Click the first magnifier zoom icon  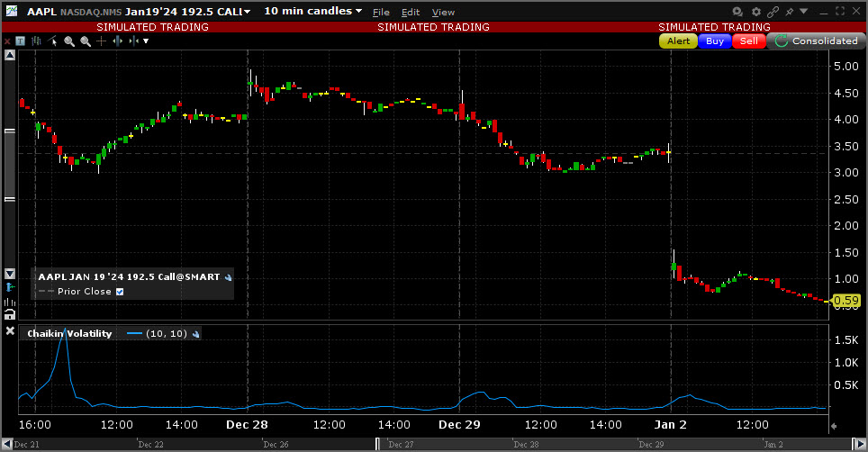(69, 41)
